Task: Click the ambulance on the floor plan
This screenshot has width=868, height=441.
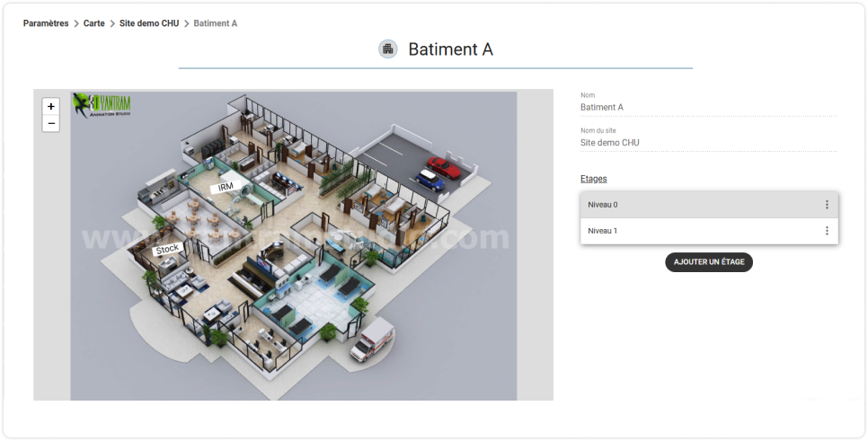Action: 373,340
